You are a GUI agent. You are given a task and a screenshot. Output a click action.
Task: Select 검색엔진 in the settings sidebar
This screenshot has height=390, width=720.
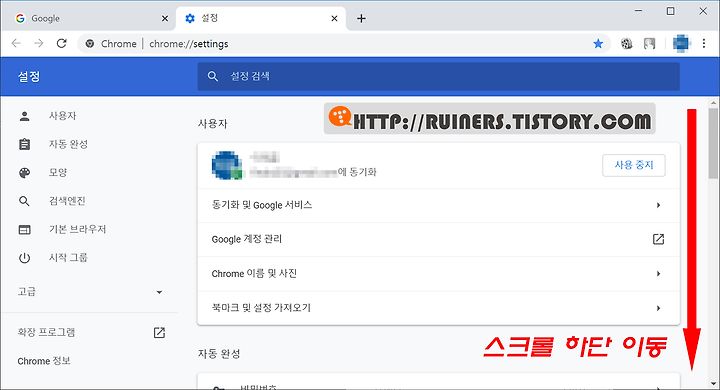pyautogui.click(x=68, y=201)
